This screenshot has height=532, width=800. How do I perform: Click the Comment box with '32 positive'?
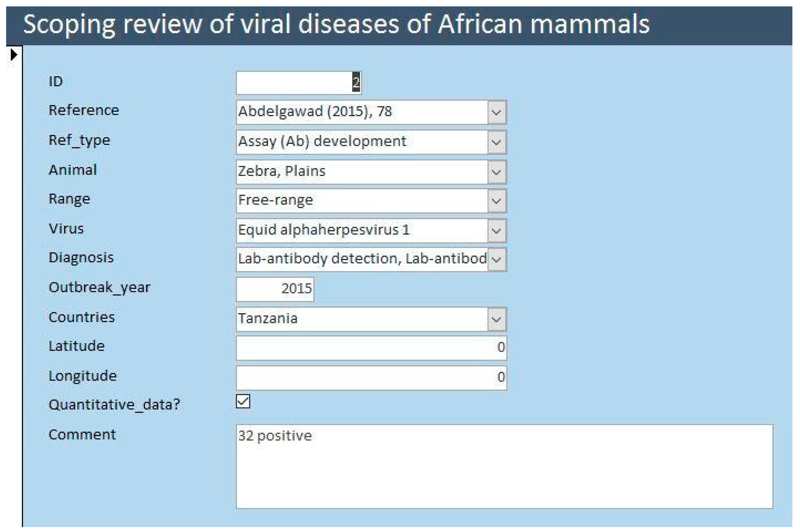click(x=504, y=466)
